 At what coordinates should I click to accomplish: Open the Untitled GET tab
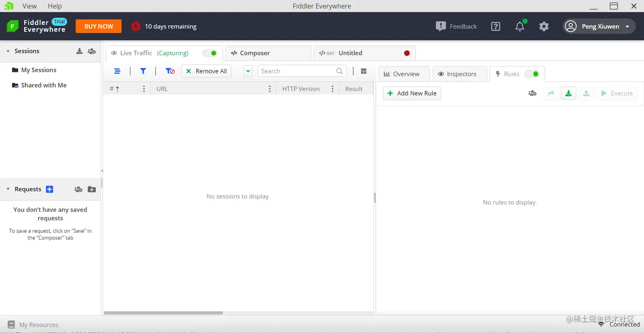[x=364, y=53]
